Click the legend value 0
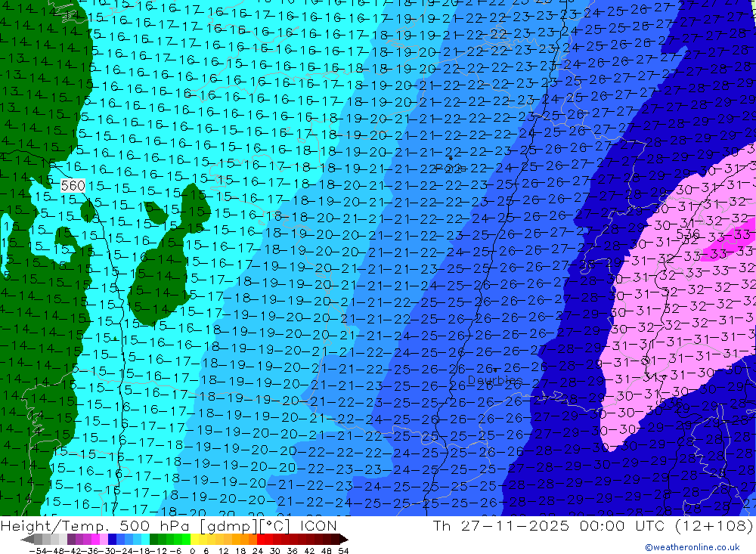 pyautogui.click(x=192, y=551)
